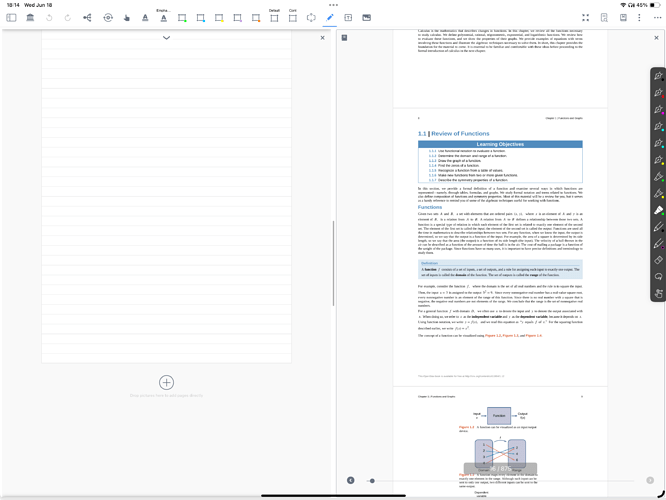Select the text highlight tool
The width and height of the screenshot is (666, 500).
coord(145,17)
